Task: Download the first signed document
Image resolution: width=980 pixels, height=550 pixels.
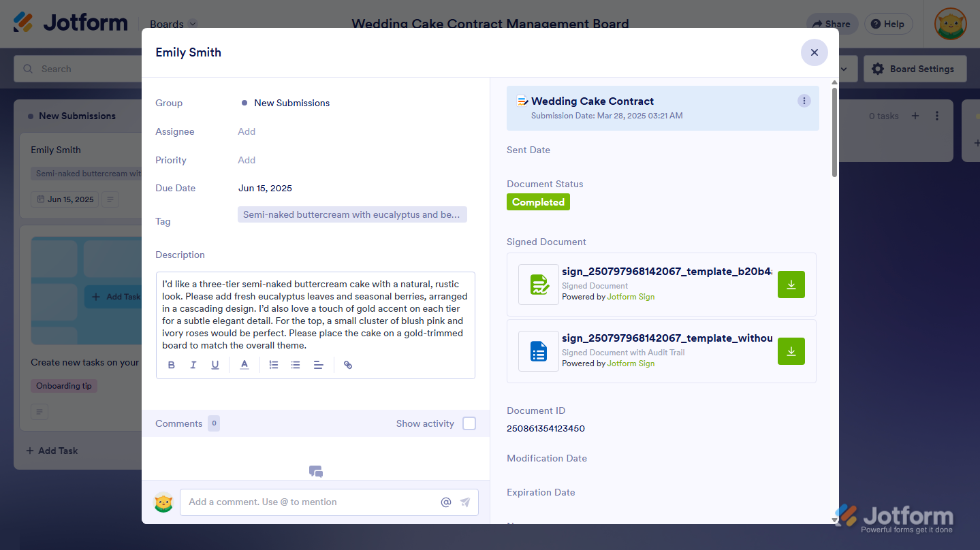Action: click(x=791, y=285)
